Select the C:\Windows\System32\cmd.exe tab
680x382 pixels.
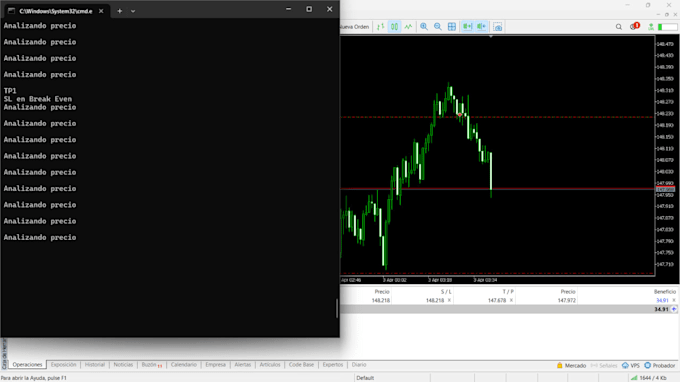(x=56, y=11)
